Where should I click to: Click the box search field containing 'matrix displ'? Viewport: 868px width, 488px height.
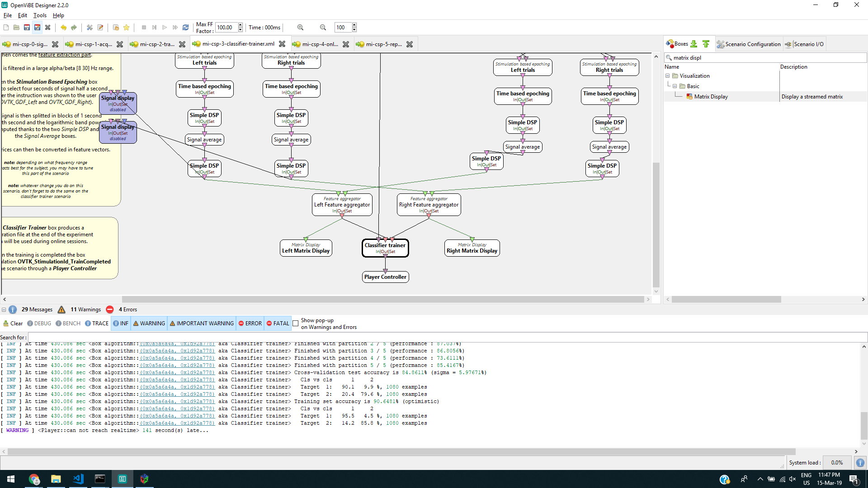pyautogui.click(x=765, y=58)
